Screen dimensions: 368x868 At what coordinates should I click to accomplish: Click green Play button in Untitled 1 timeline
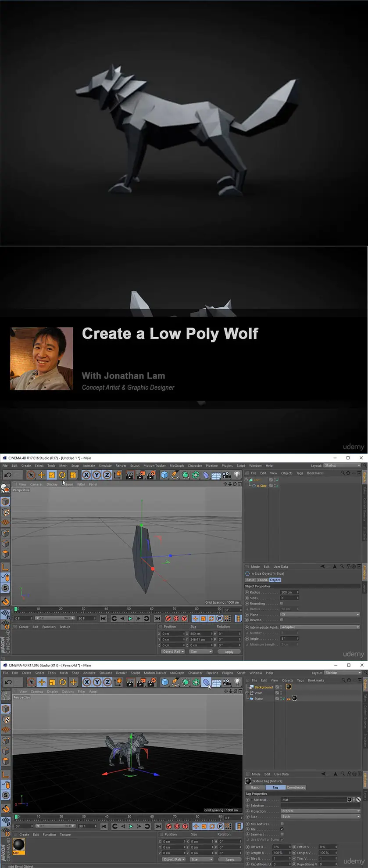[x=130, y=618]
